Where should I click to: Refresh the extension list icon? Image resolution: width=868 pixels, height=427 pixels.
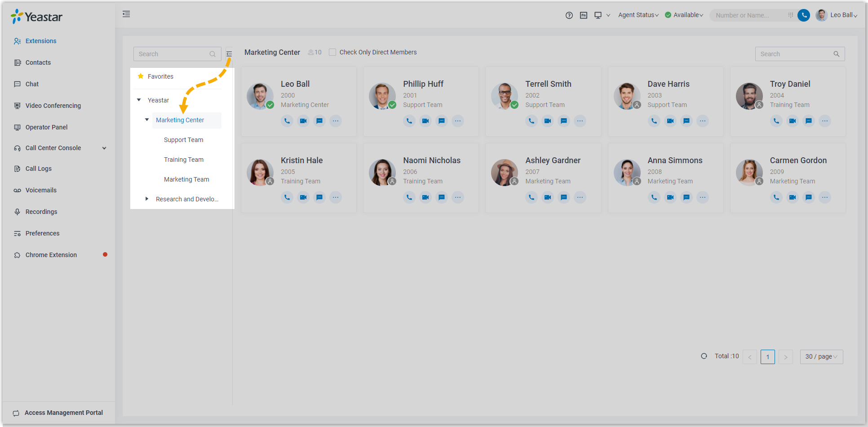[x=704, y=356]
